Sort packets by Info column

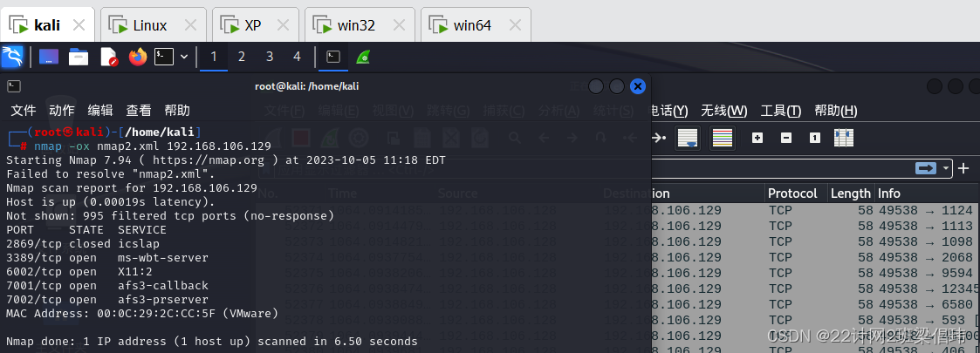927,193
